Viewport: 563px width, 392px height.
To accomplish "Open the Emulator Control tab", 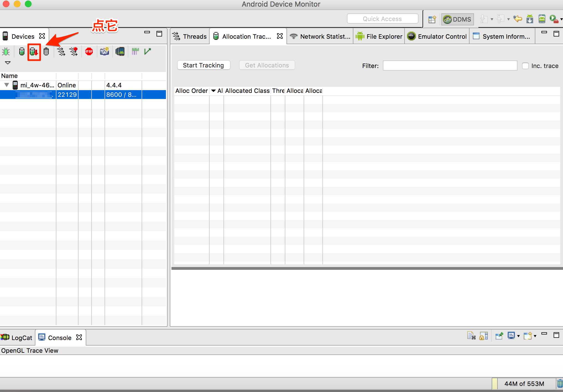I will (x=437, y=36).
